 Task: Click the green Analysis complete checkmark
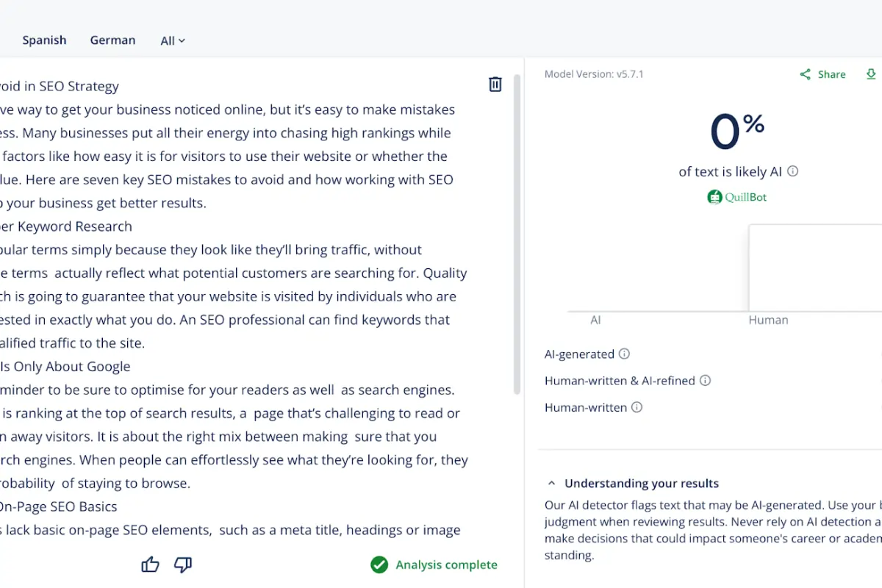pos(379,564)
